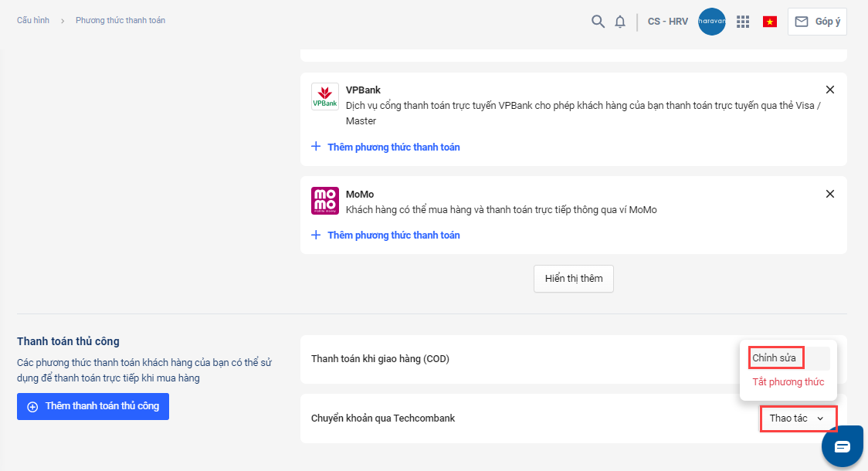The width and height of the screenshot is (868, 471).
Task: Select Chỉnh sửa from the menu
Action: coord(775,357)
